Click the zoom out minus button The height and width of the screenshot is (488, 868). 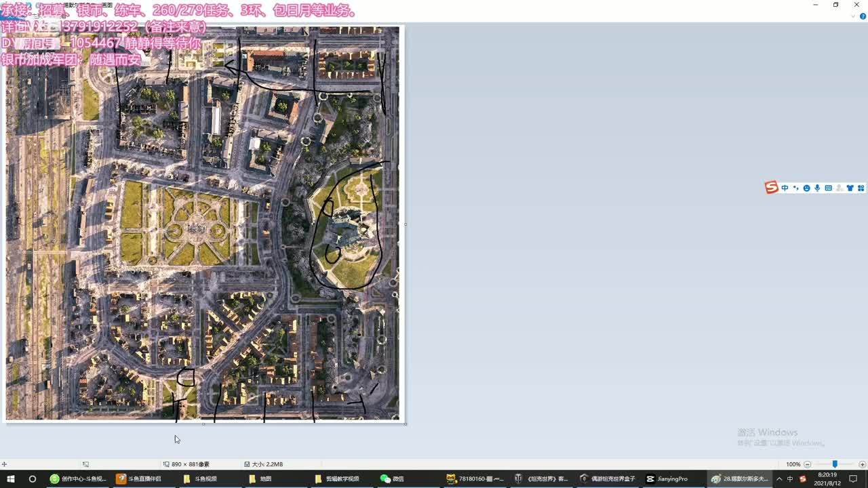tap(807, 464)
